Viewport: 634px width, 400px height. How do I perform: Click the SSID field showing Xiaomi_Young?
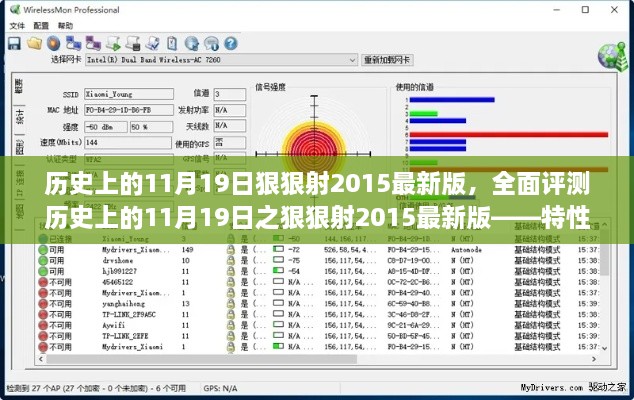click(129, 94)
